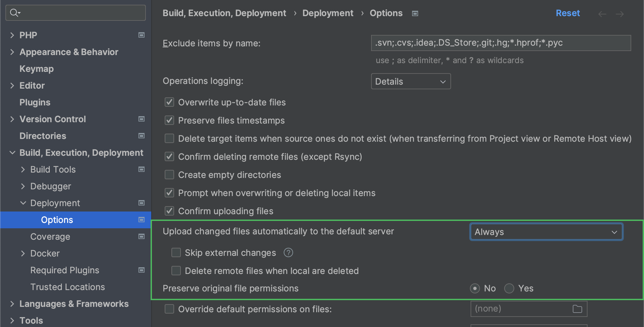Uncheck Overwrite up-to-date files
The height and width of the screenshot is (327, 644).
169,102
